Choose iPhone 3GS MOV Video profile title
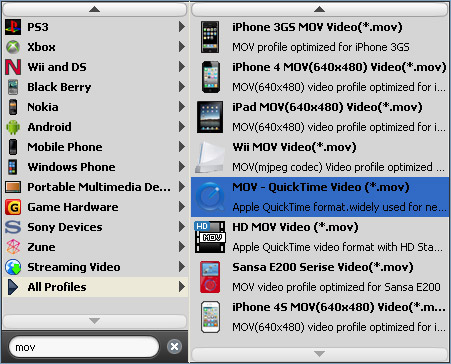 (x=317, y=27)
